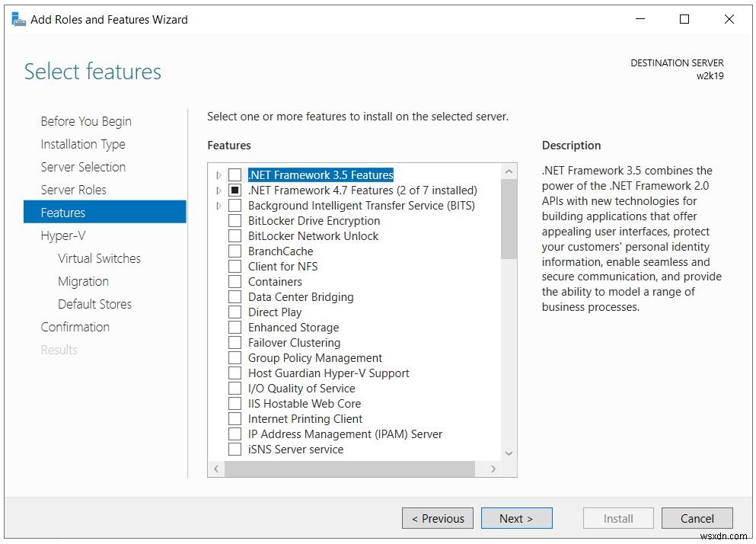The image size is (756, 544).
Task: Click the scroll-down arrow on the features list
Action: coord(509,452)
